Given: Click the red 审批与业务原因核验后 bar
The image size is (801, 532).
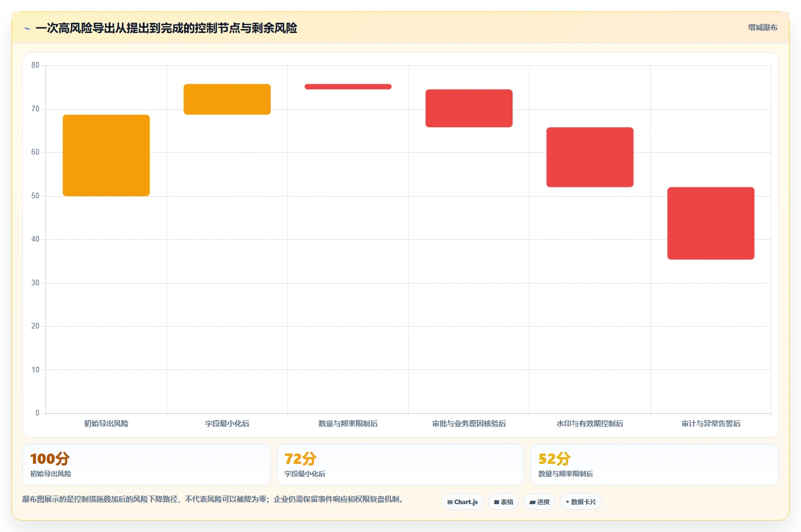Looking at the screenshot, I should [469, 109].
